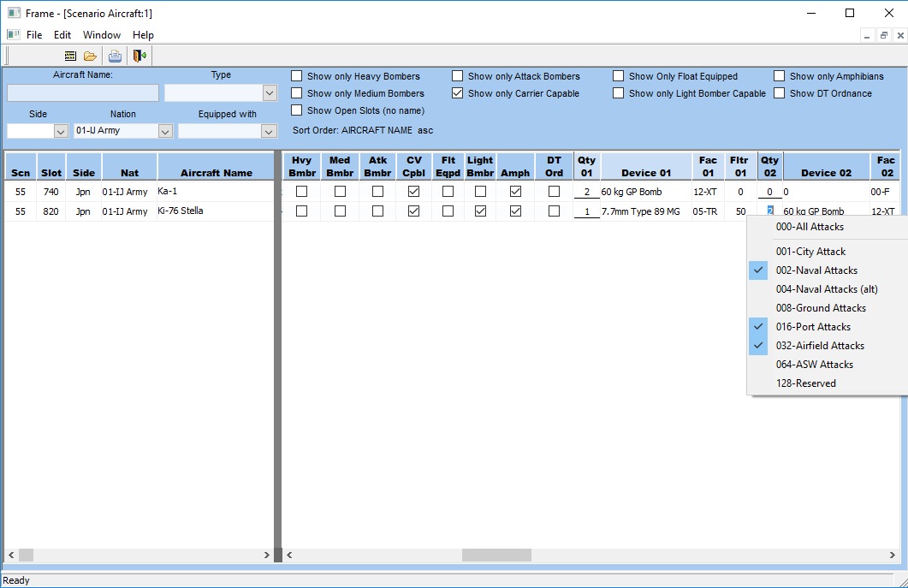Focus the Aircraft Name search field
This screenshot has height=588, width=908.
click(x=83, y=92)
